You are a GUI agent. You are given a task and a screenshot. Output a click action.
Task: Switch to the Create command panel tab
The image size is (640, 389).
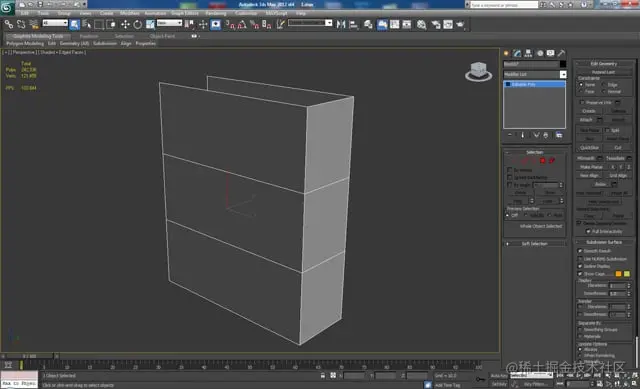(x=507, y=53)
